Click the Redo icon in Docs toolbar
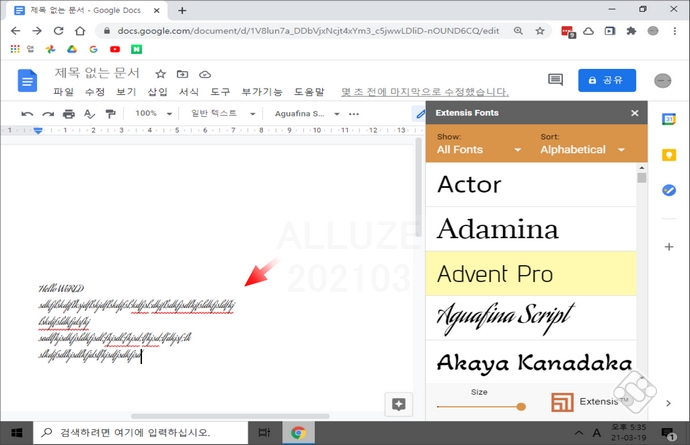Image resolution: width=690 pixels, height=445 pixels. click(48, 114)
